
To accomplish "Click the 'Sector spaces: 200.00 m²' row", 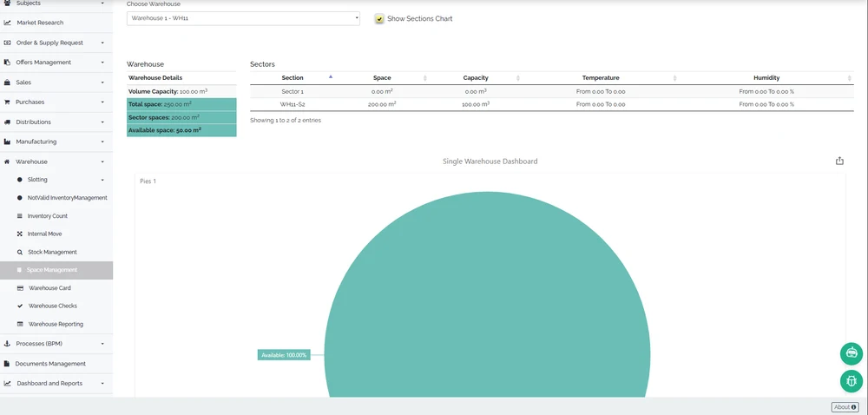I will click(x=181, y=117).
